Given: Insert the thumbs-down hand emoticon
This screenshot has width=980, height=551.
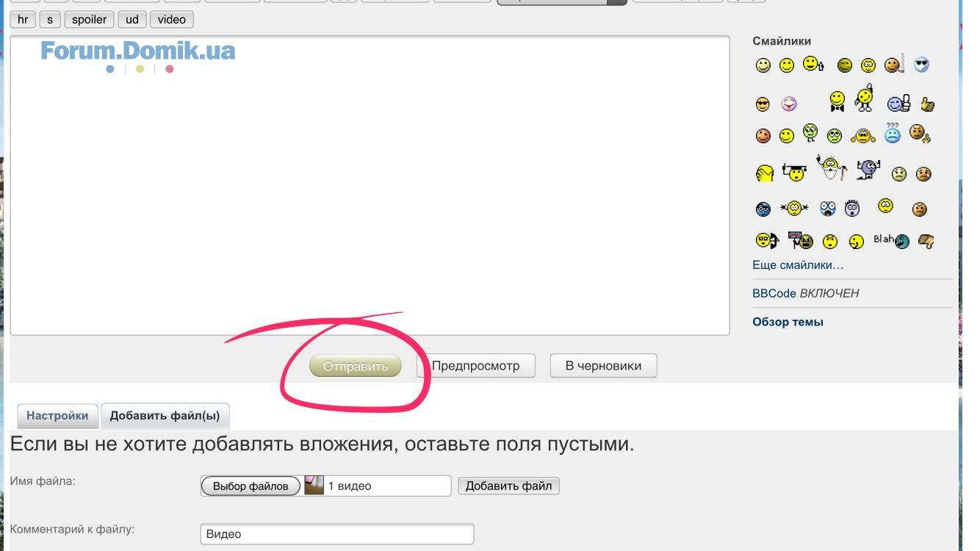Looking at the screenshot, I should (926, 241).
